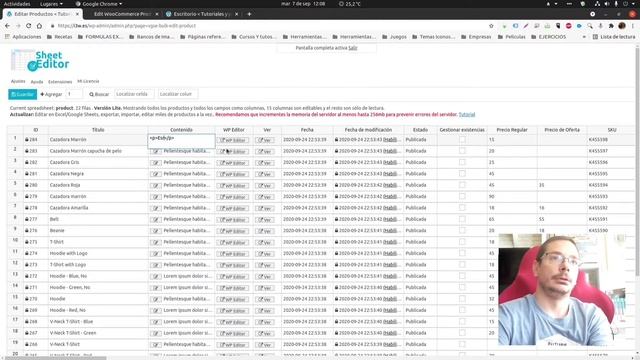Viewport: 640px width, 360px height.
Task: Expand the Google Chrome app menu
Action: [x=99, y=4]
